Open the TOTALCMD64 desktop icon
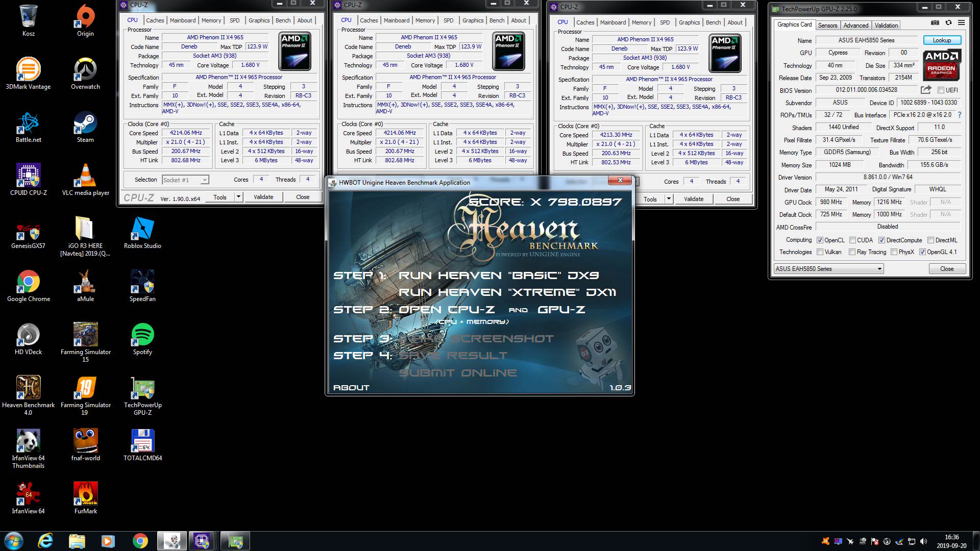Screen dimensions: 980x551 point(142,445)
